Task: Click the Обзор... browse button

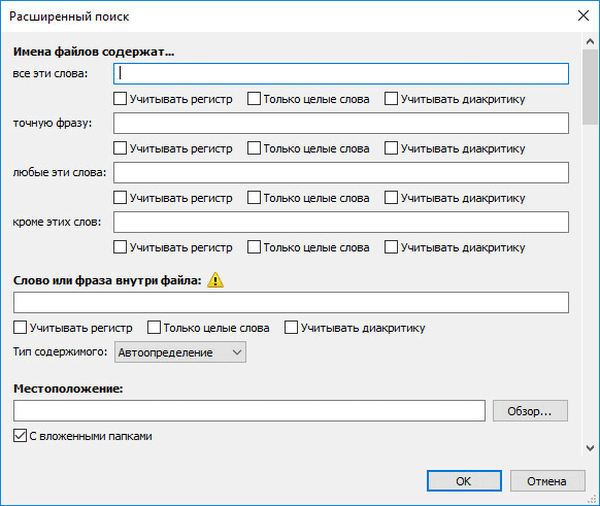Action: pos(530,411)
